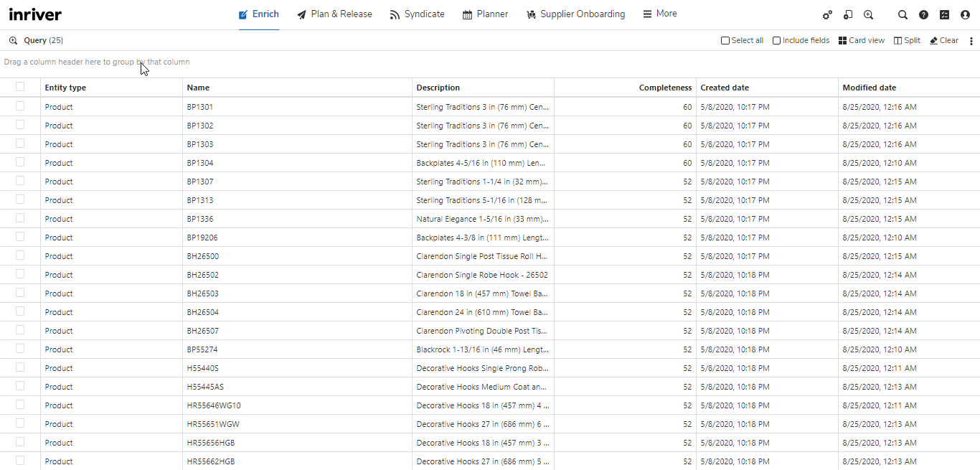The image size is (980, 470).
Task: Check the box for row BP1304
Action: pyautogui.click(x=20, y=162)
